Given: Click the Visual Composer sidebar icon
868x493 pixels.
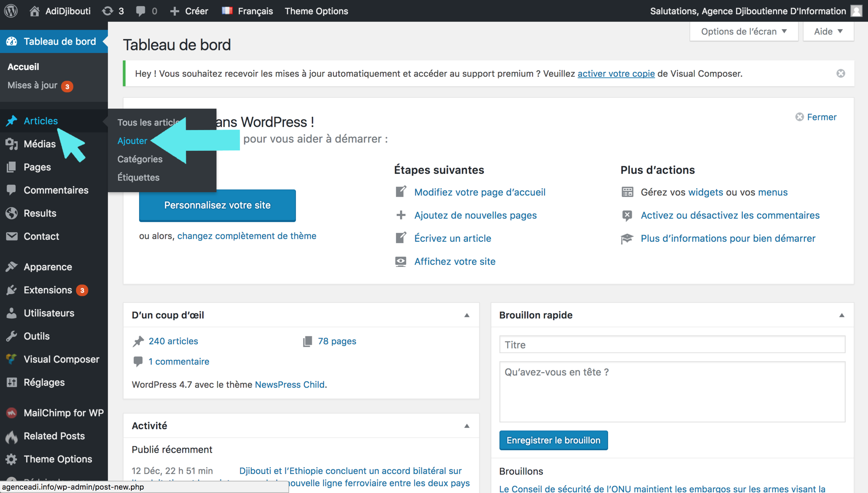Looking at the screenshot, I should (12, 359).
